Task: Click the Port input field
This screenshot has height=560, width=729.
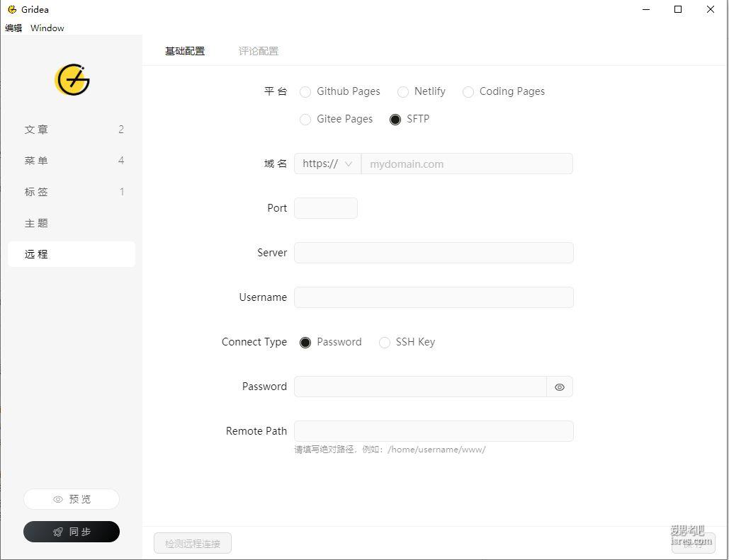Action: [x=326, y=207]
